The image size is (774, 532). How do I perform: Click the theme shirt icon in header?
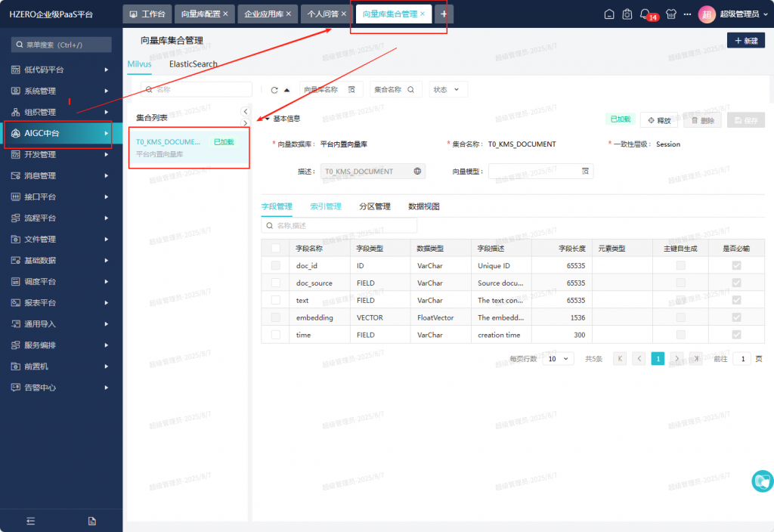coord(667,14)
